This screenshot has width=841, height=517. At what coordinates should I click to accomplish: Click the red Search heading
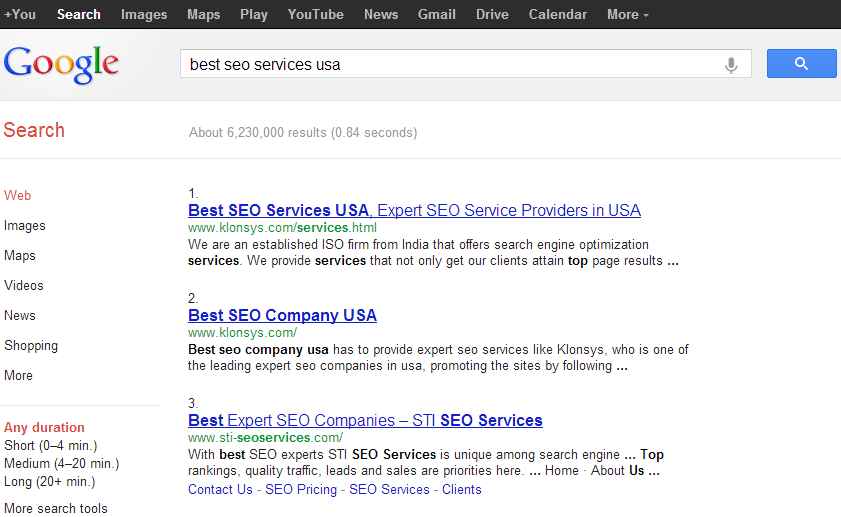[34, 130]
